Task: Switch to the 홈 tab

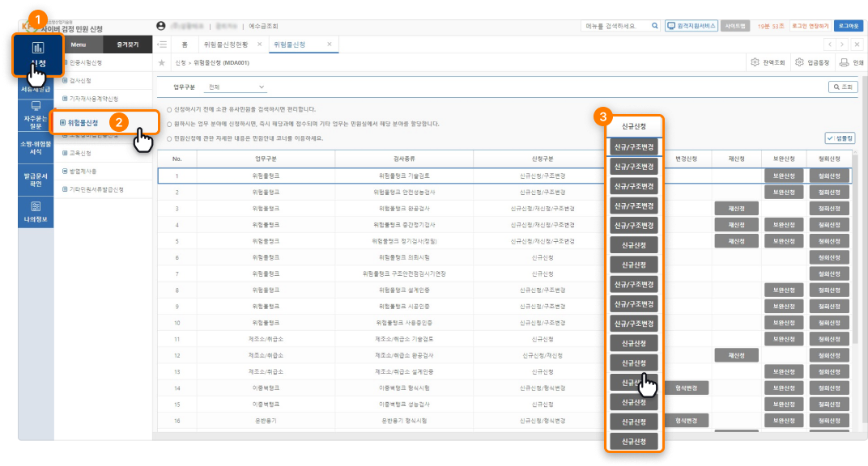Action: [x=185, y=44]
